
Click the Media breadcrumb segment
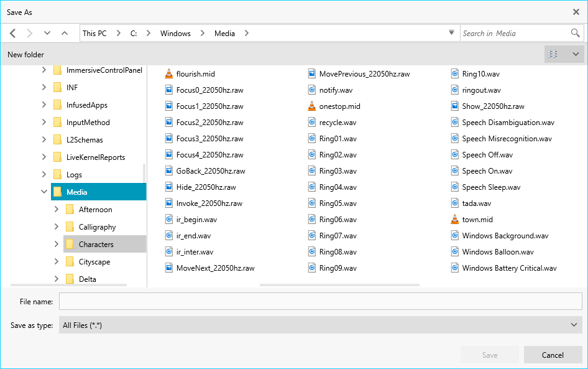click(x=224, y=34)
